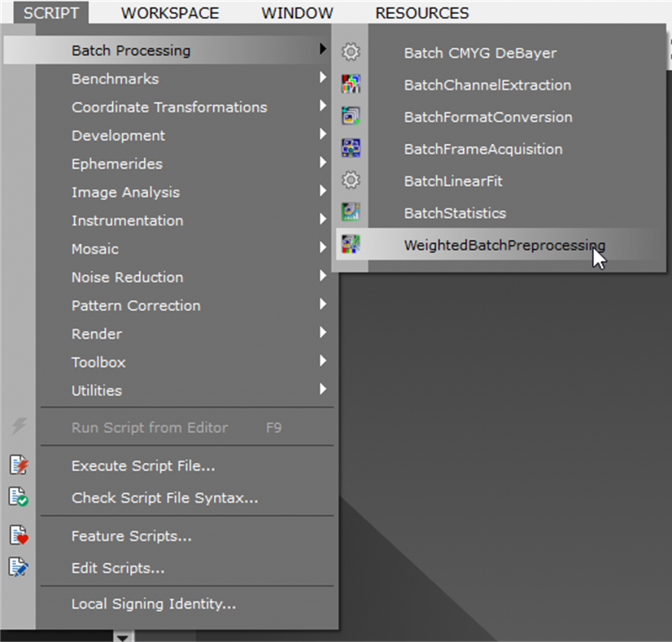Click the Check Script File Syntax icon
The height and width of the screenshot is (642, 672).
pyautogui.click(x=18, y=497)
